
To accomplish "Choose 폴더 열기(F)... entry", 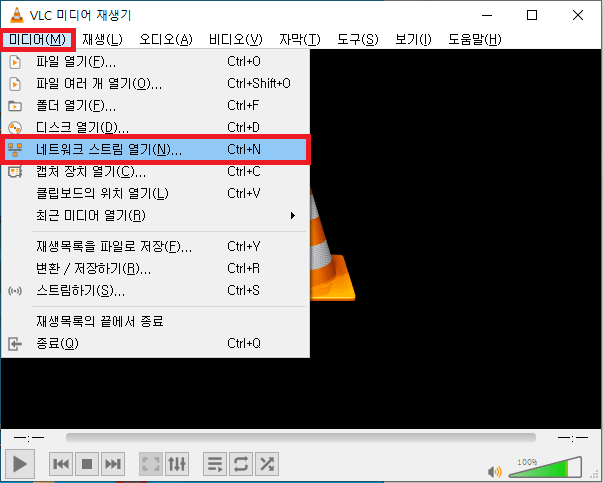I will coord(155,105).
